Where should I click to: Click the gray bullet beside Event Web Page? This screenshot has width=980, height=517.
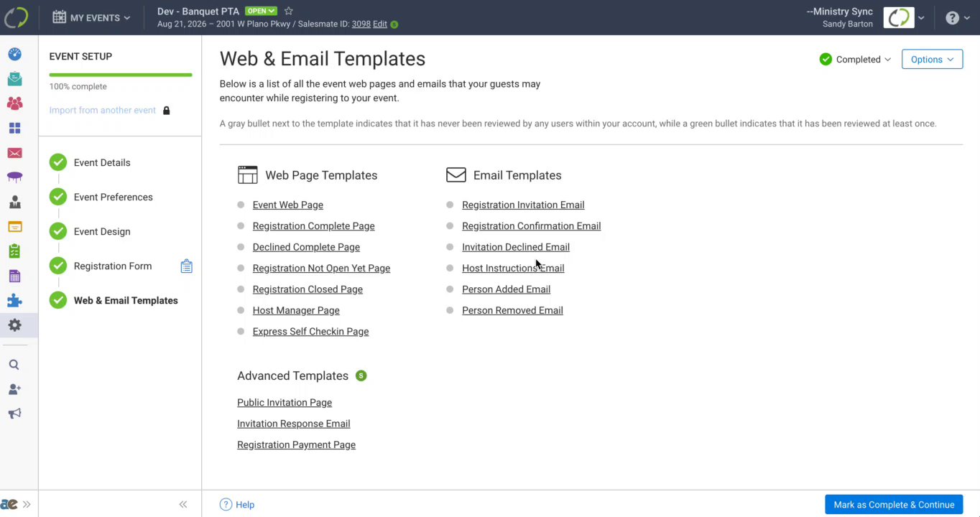[241, 205]
